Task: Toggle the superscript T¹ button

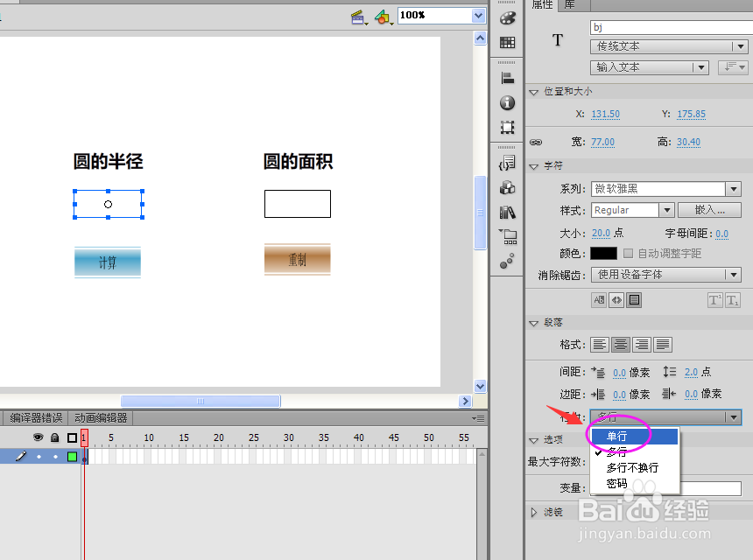Action: click(x=717, y=300)
